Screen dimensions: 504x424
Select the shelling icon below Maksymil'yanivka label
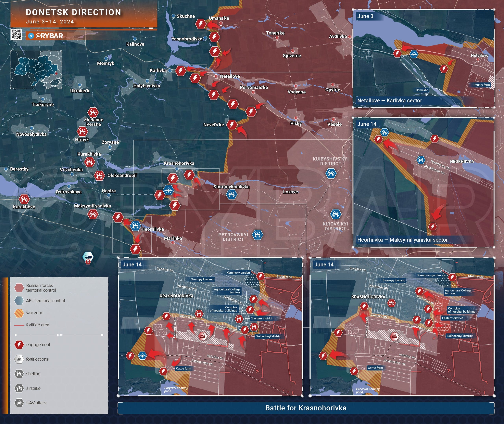click(93, 214)
